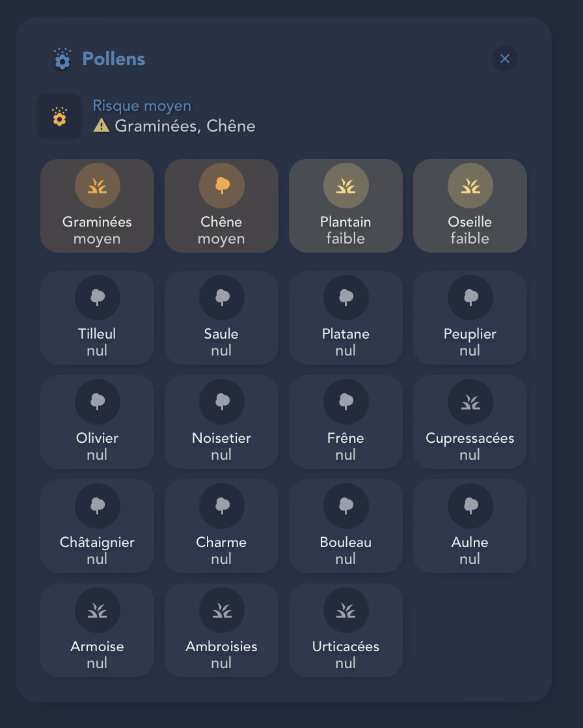Select the Peuplier nul tile
583x728 pixels.
click(470, 318)
